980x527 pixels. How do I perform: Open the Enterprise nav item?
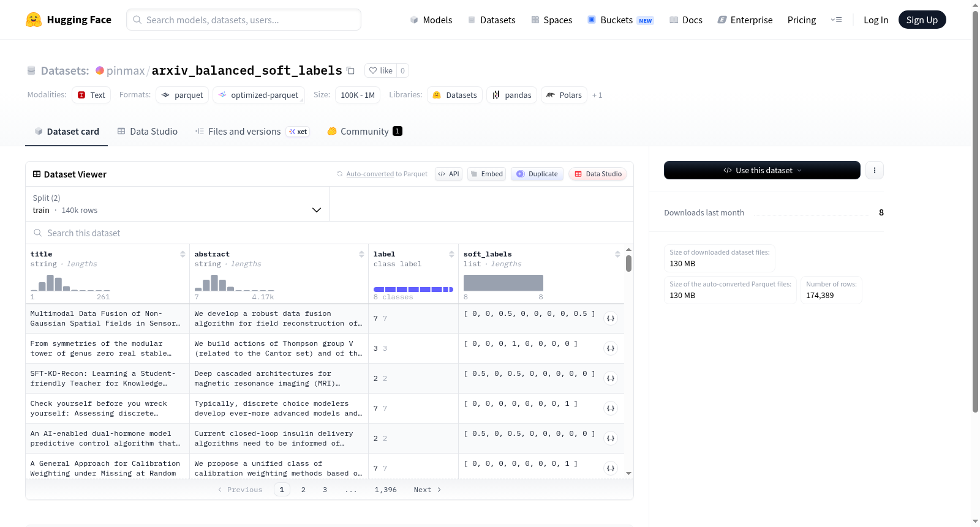point(745,20)
